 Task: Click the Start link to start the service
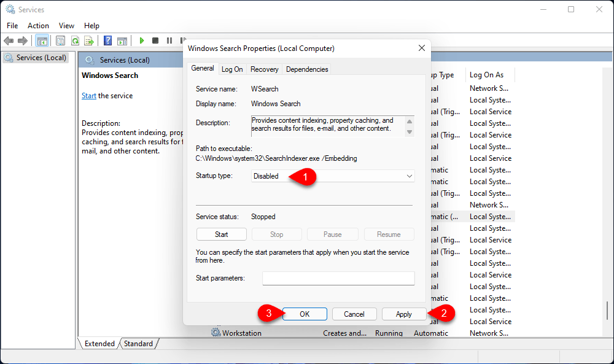[x=89, y=96]
